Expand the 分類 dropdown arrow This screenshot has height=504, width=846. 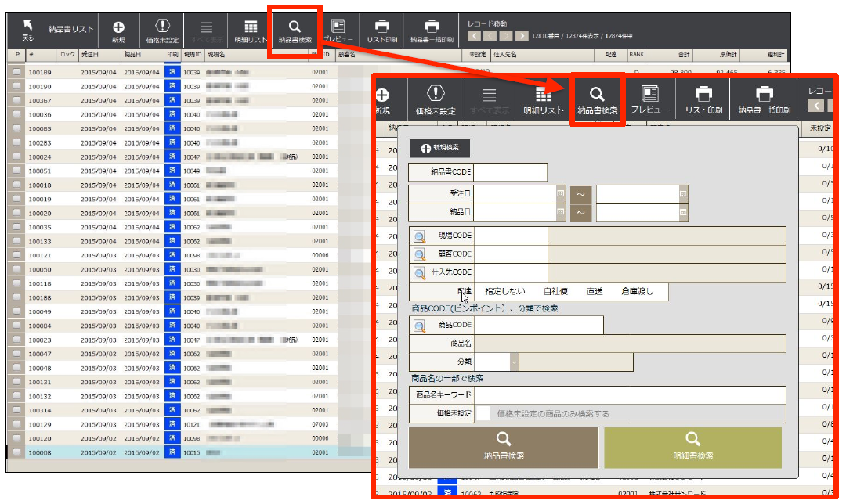tap(514, 362)
